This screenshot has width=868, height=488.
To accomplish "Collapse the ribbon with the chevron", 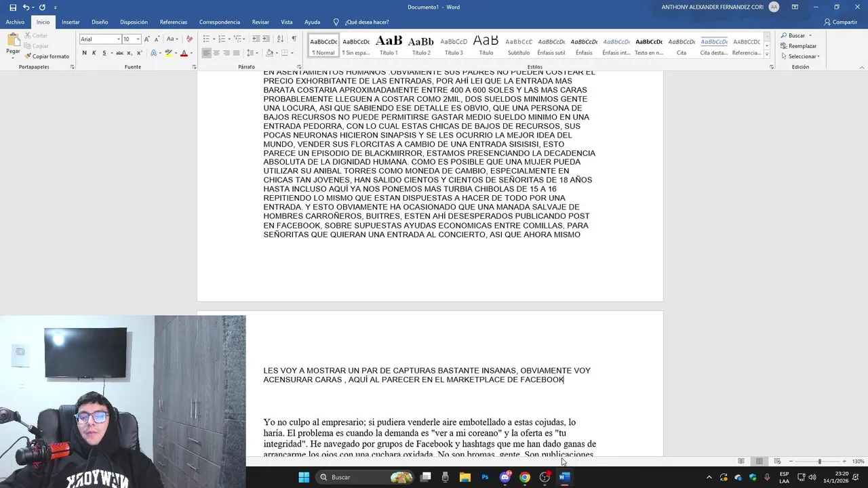I will pyautogui.click(x=862, y=67).
